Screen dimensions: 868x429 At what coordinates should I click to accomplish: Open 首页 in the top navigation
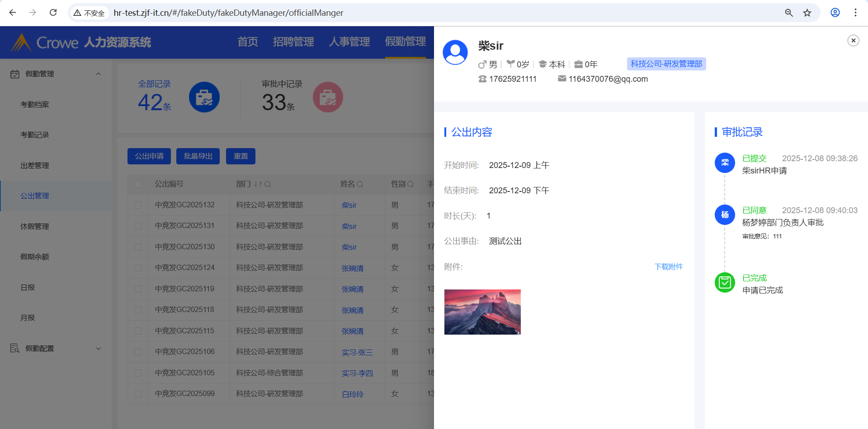(248, 42)
